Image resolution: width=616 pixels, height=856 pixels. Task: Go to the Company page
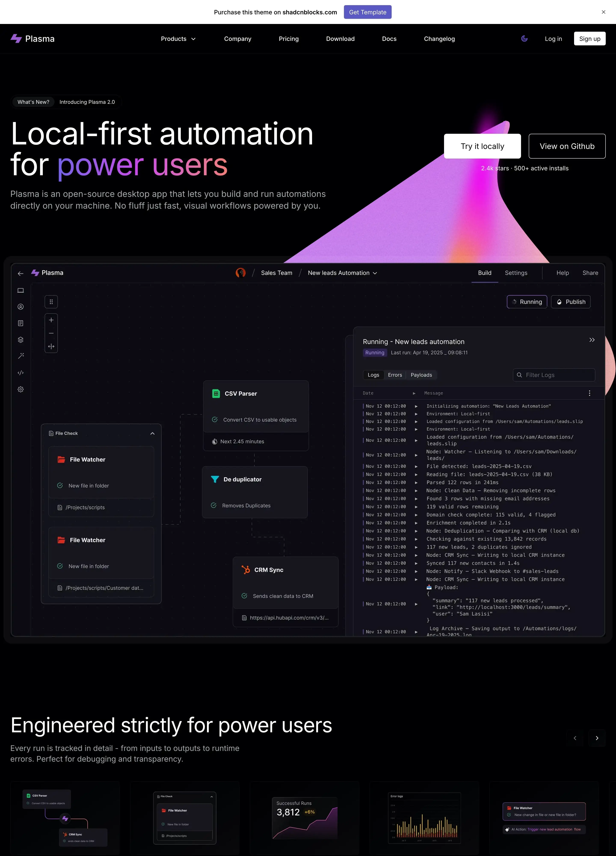point(237,39)
